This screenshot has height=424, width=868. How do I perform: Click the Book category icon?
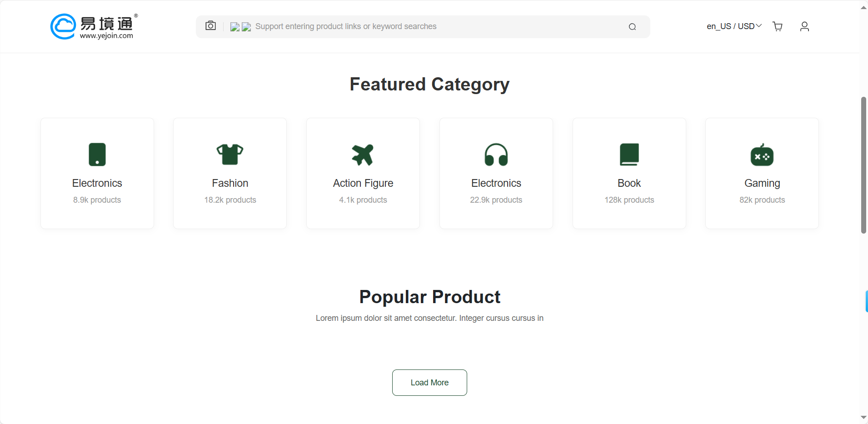[x=629, y=155]
